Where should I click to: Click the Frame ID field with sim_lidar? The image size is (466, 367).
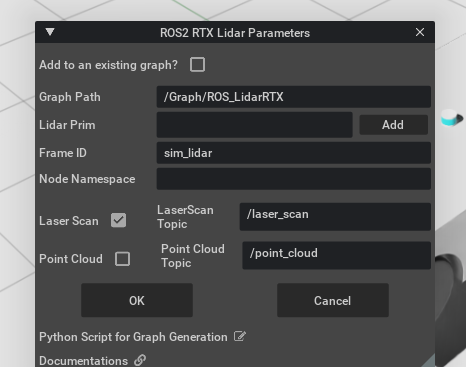294,153
